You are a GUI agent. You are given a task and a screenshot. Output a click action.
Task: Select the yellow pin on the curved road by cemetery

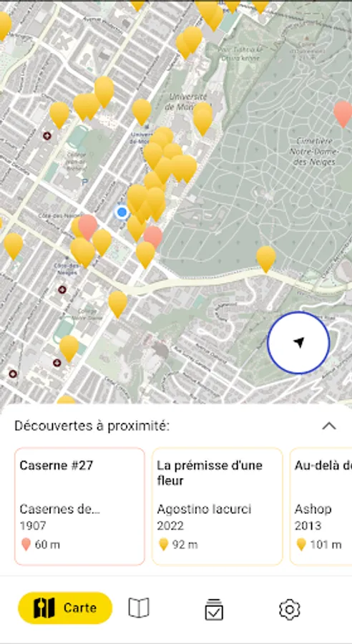click(265, 258)
